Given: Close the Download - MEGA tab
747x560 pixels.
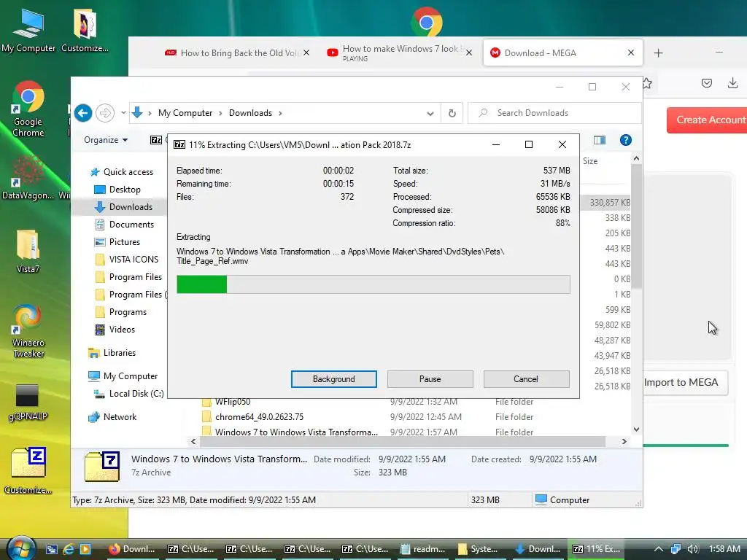Looking at the screenshot, I should [x=631, y=52].
